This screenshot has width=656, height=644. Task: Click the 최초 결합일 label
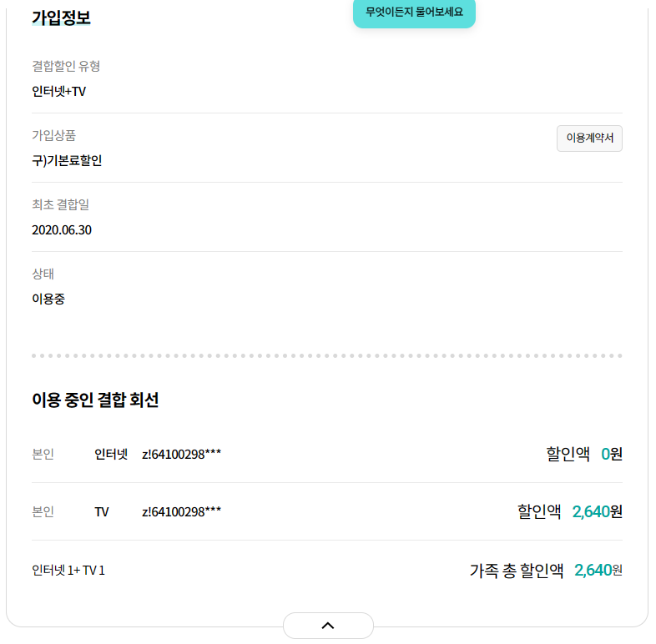tap(60, 204)
